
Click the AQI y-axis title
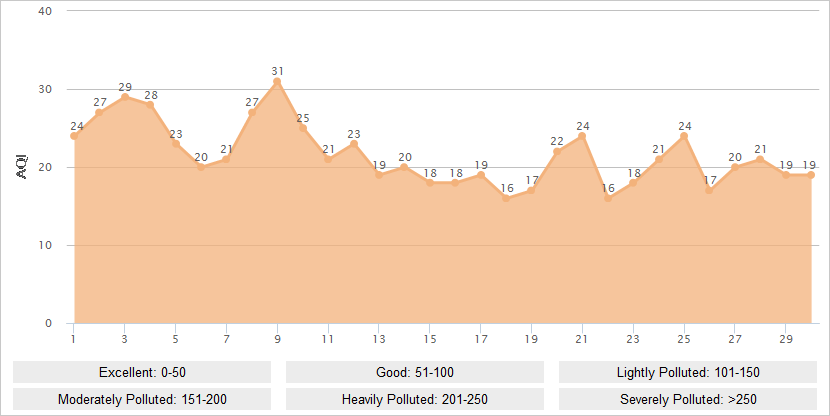22,167
